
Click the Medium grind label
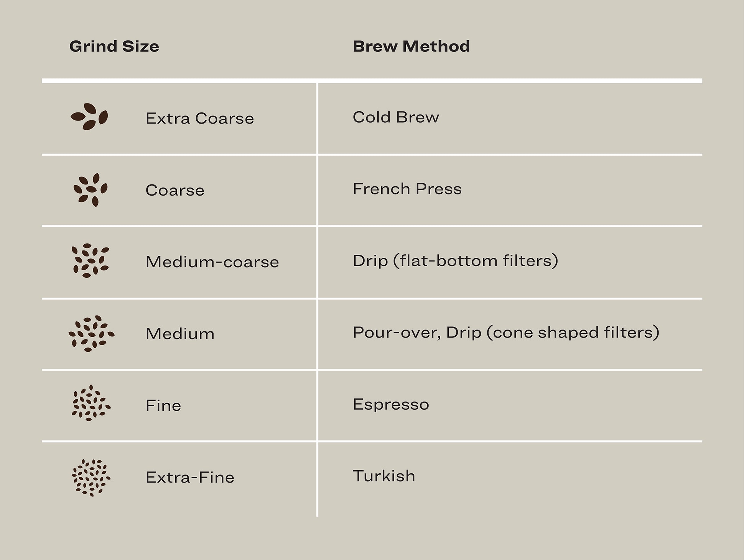click(x=180, y=334)
